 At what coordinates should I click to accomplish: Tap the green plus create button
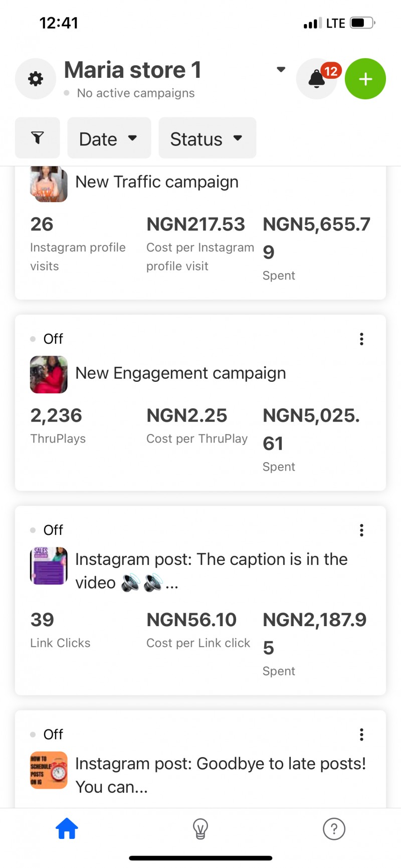(365, 79)
